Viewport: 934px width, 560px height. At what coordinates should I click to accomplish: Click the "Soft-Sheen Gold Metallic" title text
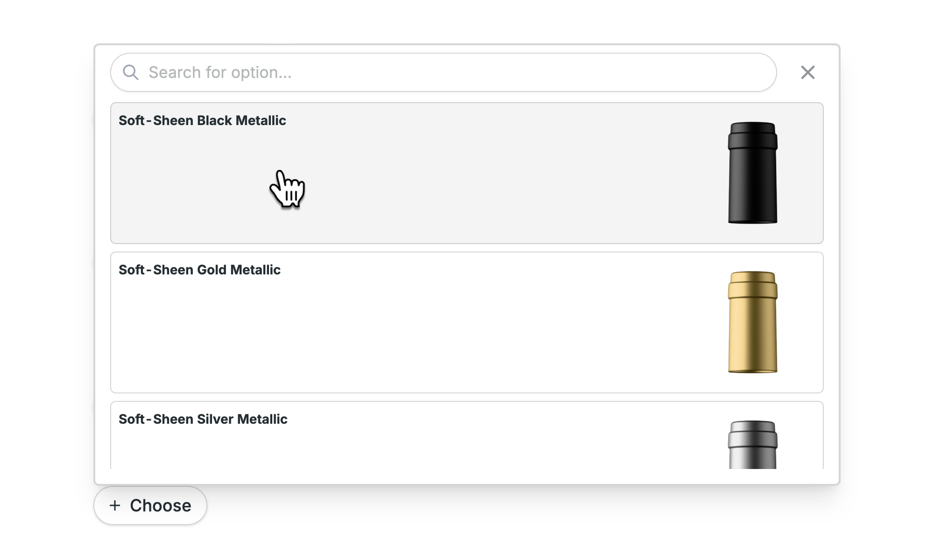coord(199,270)
